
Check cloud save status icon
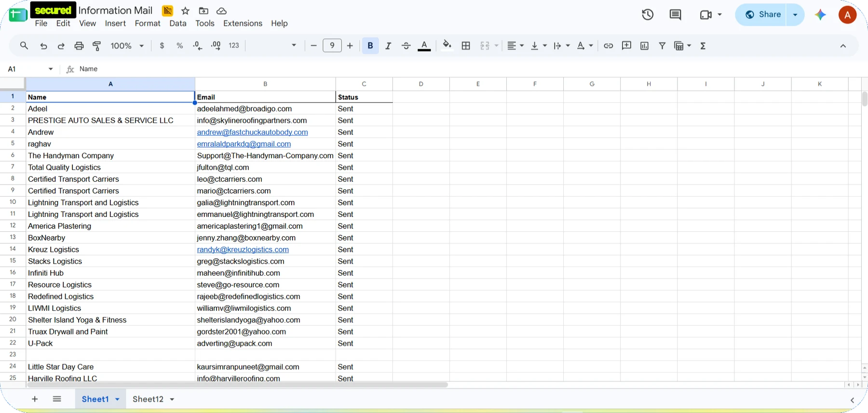point(221,11)
